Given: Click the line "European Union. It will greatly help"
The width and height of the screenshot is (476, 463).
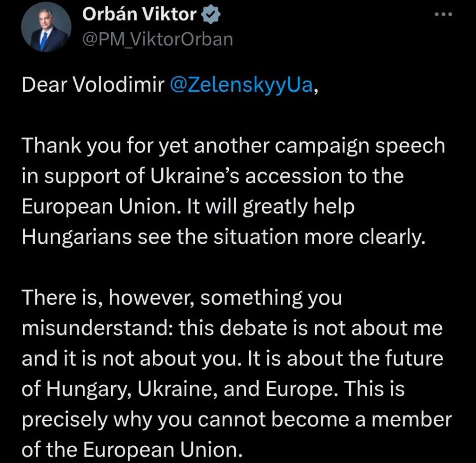Looking at the screenshot, I should tap(188, 207).
